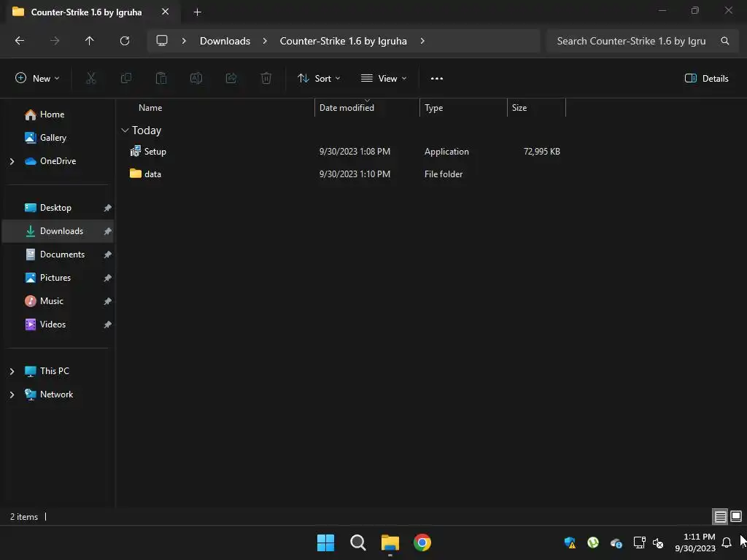Screen dimensions: 747x560
Task: Expand the Network tree node
Action: tap(12, 394)
